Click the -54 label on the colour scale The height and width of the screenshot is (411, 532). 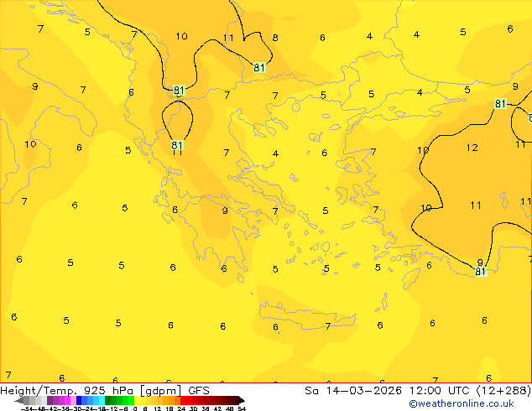[28, 409]
